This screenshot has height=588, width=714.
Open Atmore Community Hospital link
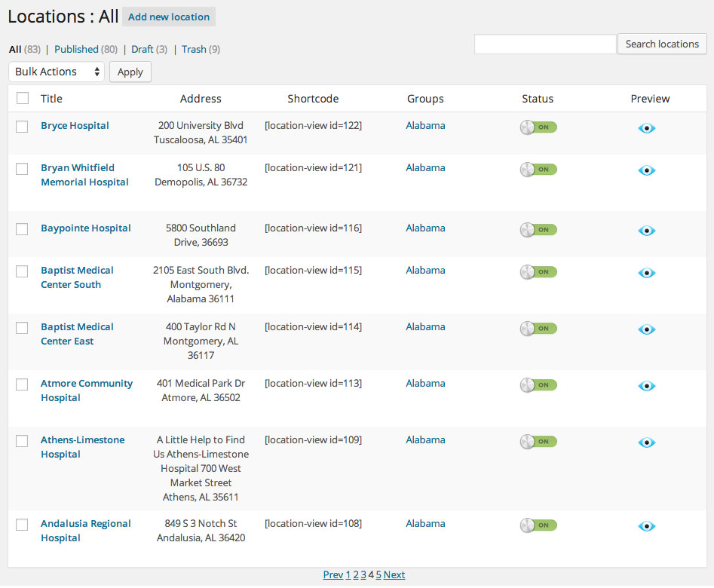click(87, 390)
